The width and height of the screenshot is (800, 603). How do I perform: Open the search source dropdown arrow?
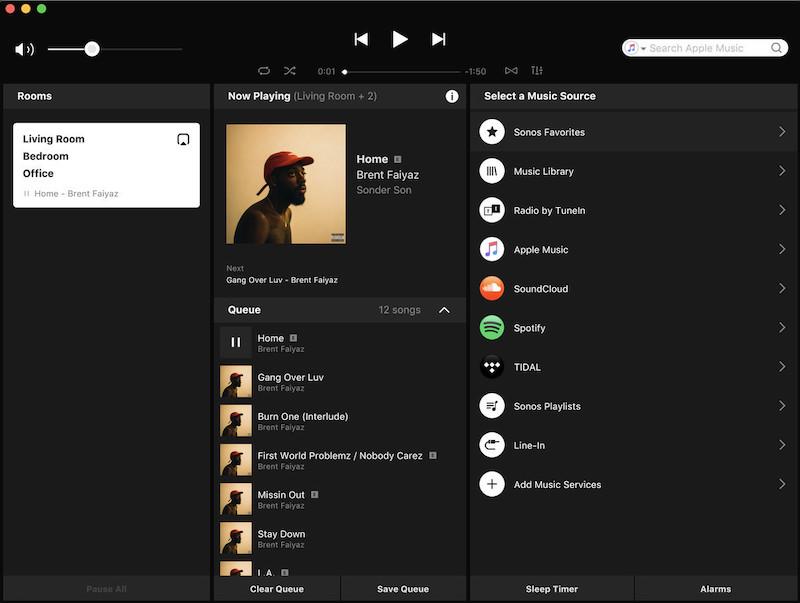point(643,48)
